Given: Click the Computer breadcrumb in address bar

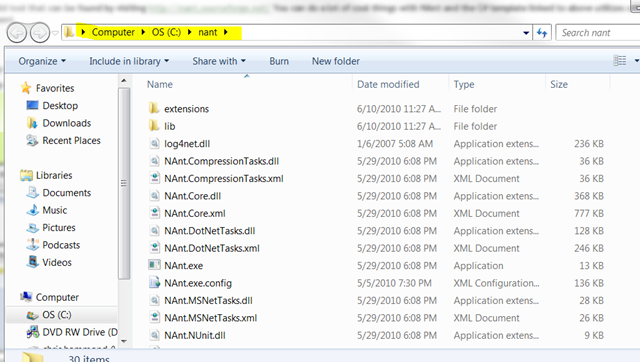Looking at the screenshot, I should 113,32.
